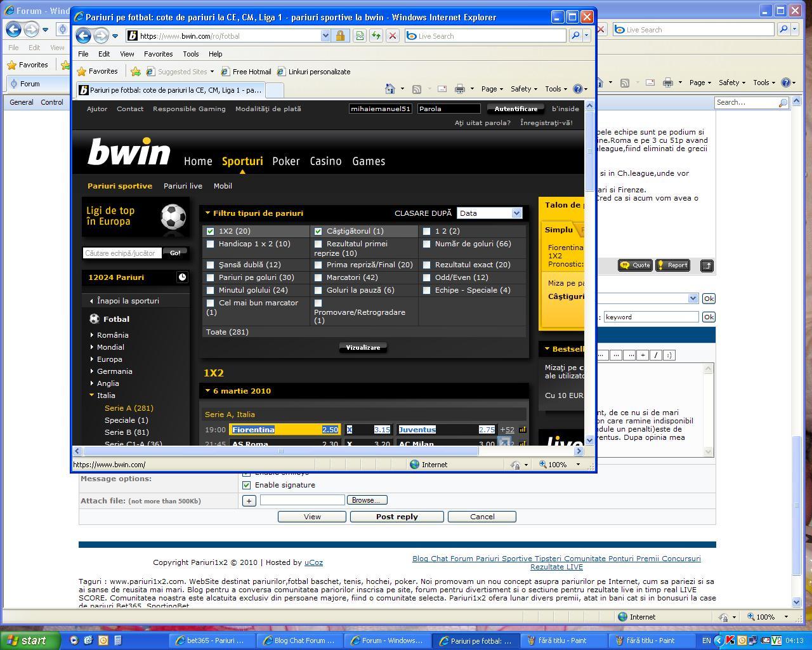Tick Număr de goluri (66) checkbox
This screenshot has height=650, width=812.
point(427,244)
